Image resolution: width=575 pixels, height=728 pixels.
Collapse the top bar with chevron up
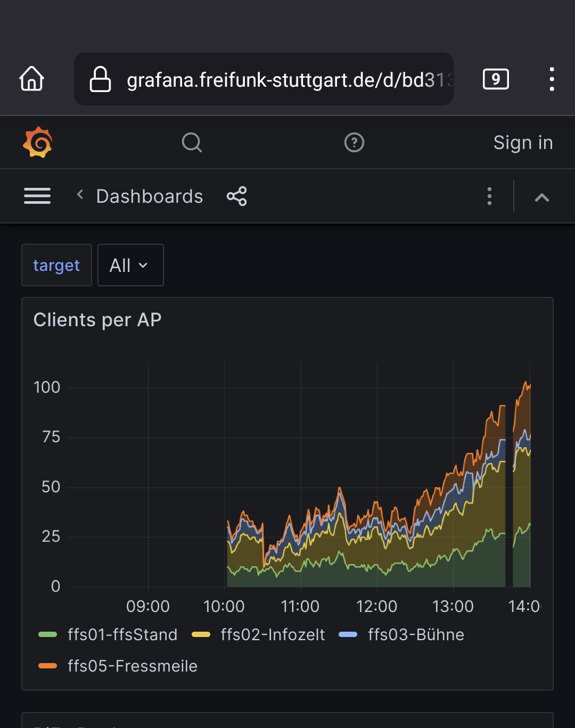541,197
